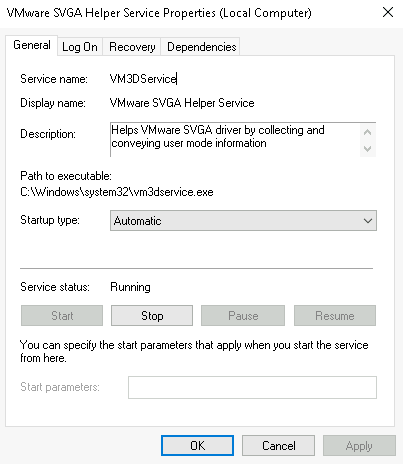
Task: Click the Apply button
Action: point(359,446)
